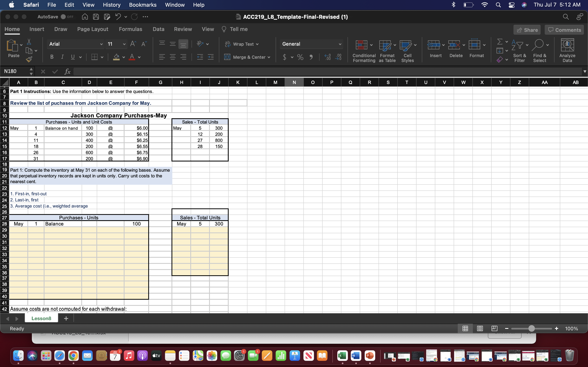Image resolution: width=588 pixels, height=367 pixels.
Task: Click the Increase Indent icon
Action: 211,57
